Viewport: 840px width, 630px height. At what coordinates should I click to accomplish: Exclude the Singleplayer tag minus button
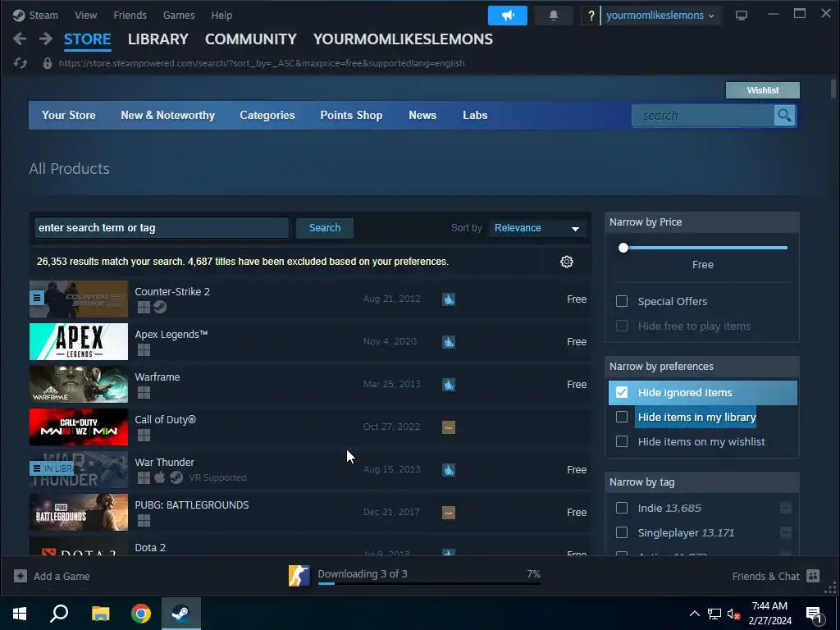pyautogui.click(x=785, y=532)
